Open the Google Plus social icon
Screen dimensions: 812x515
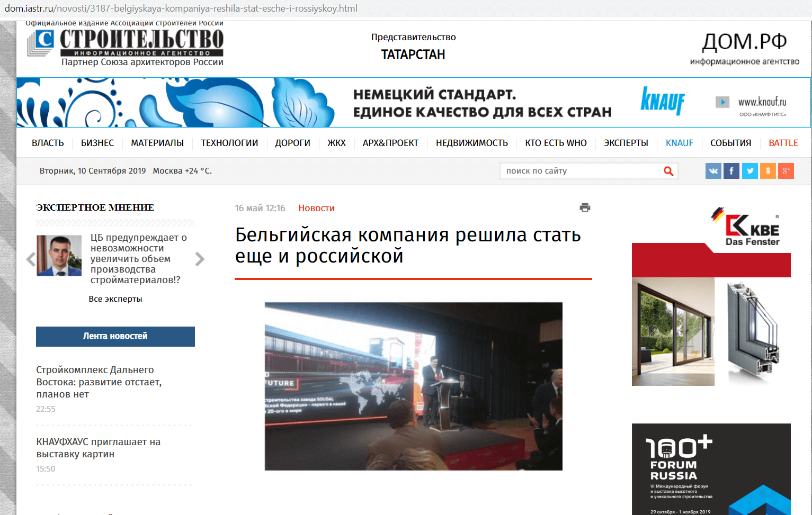pos(786,171)
